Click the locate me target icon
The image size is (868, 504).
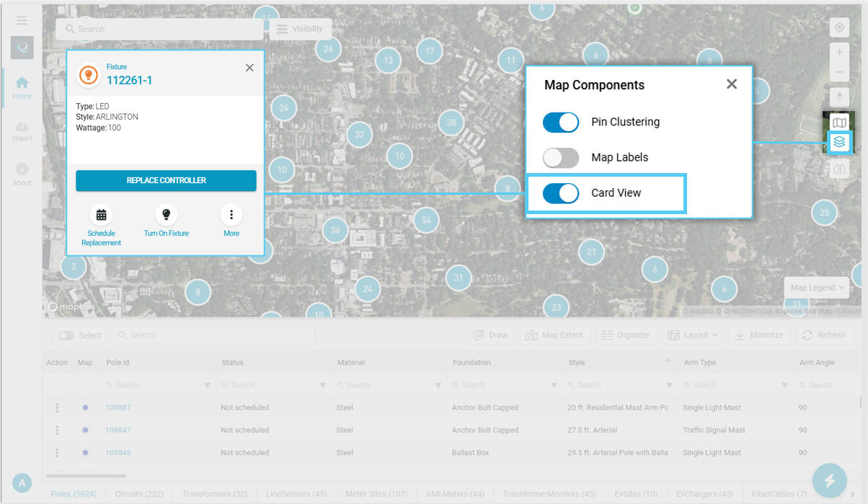[839, 28]
